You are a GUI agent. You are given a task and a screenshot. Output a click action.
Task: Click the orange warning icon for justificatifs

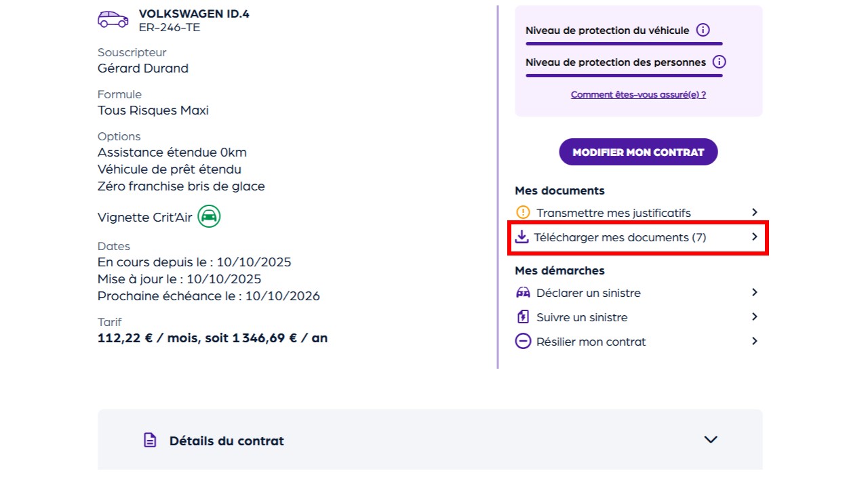[x=523, y=213]
